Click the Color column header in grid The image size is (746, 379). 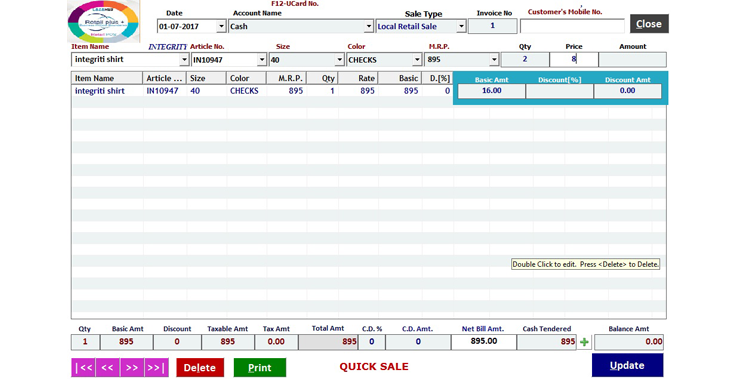tap(246, 78)
